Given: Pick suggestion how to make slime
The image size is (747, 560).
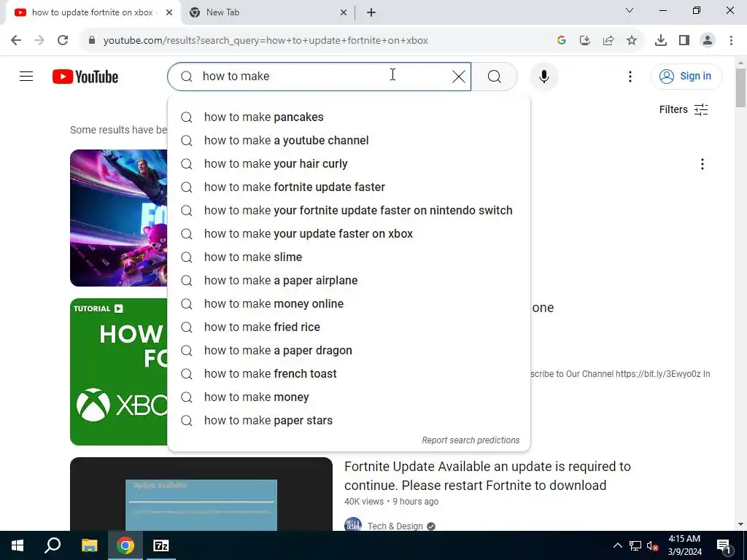Looking at the screenshot, I should pos(349,257).
